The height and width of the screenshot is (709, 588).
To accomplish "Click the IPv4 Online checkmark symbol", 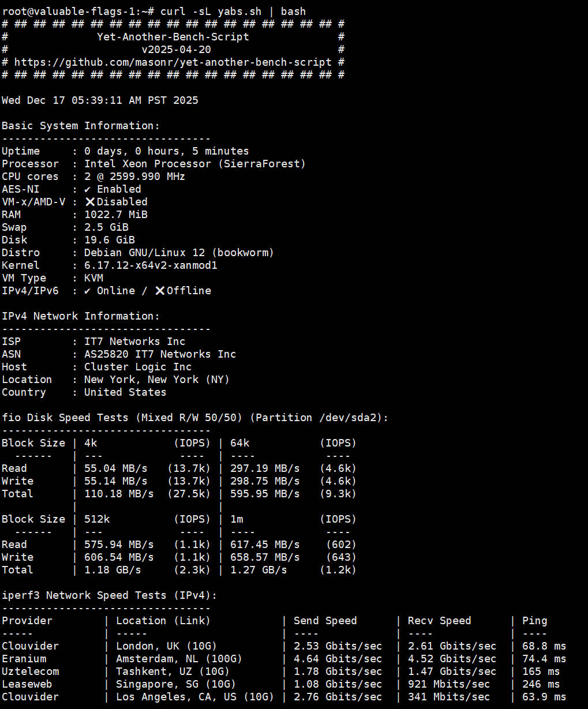I will 87,291.
